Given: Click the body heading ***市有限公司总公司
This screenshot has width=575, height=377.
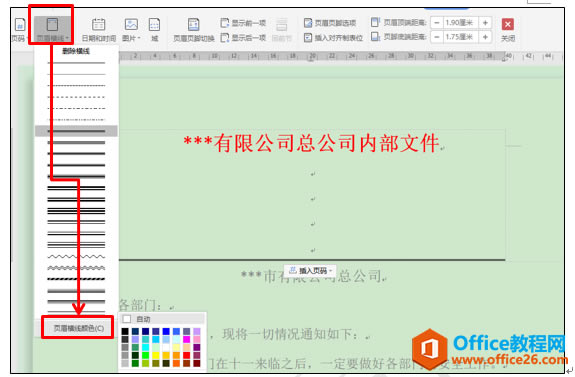Looking at the screenshot, I should click(x=312, y=276).
